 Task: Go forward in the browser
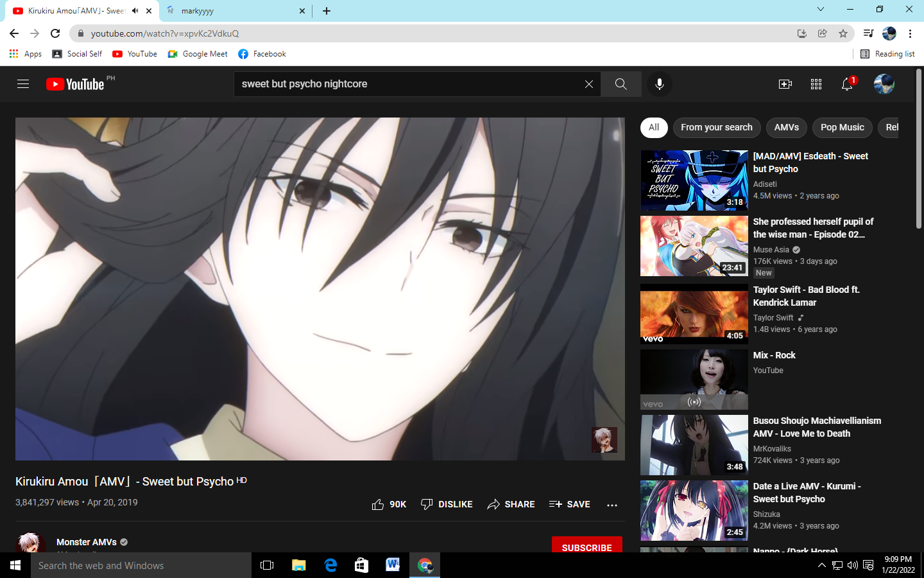pos(35,33)
